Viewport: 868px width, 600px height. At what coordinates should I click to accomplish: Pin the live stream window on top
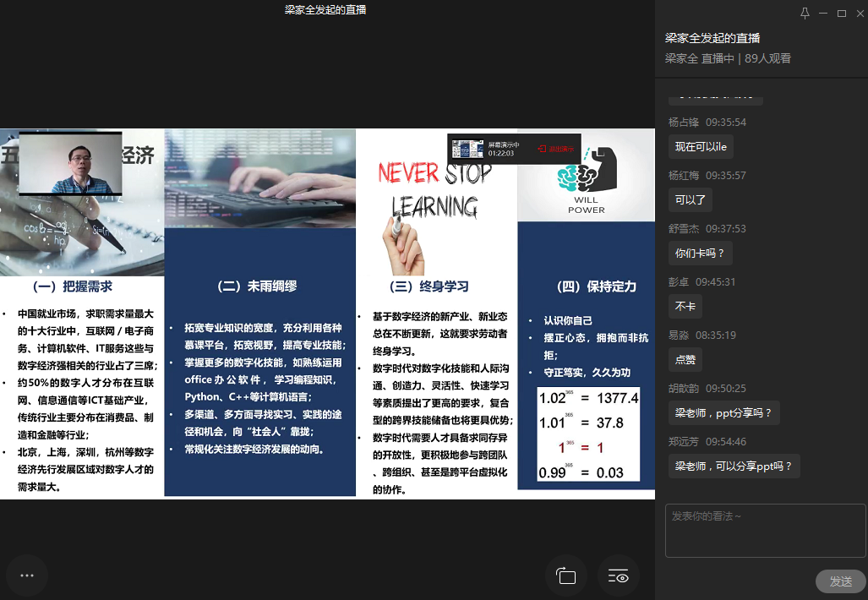coord(805,13)
